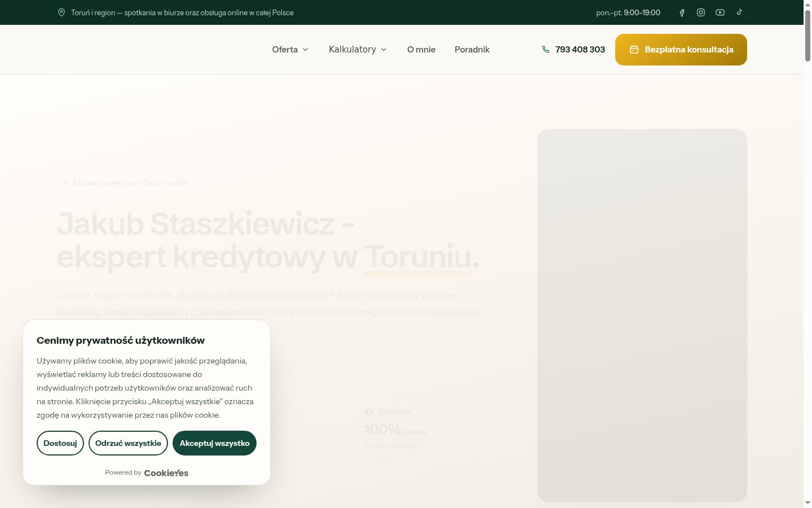This screenshot has height=508, width=812.
Task: Open the CookieYes logo link
Action: 166,473
